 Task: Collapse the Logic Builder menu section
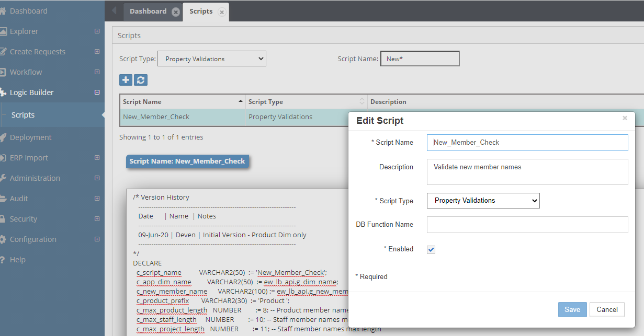(97, 92)
